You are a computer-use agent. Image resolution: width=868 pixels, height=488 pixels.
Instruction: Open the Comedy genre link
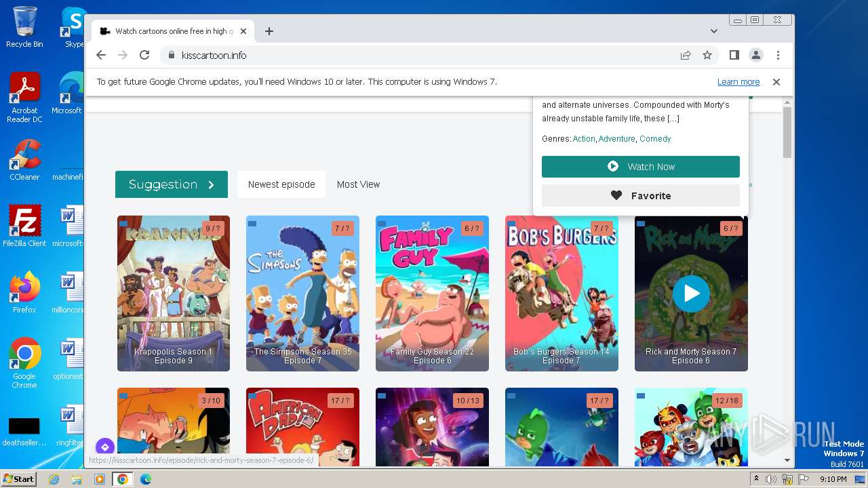tap(655, 139)
